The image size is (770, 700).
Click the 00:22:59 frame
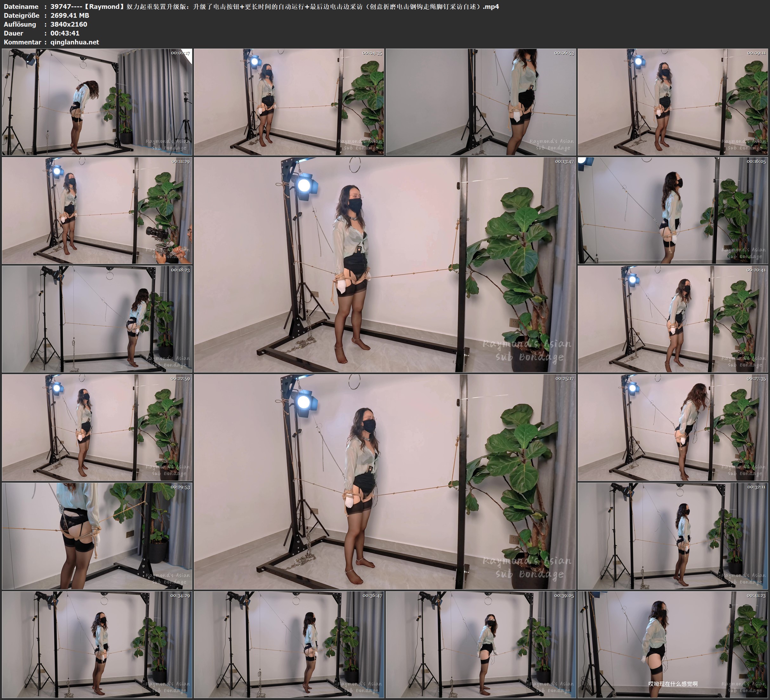97,427
